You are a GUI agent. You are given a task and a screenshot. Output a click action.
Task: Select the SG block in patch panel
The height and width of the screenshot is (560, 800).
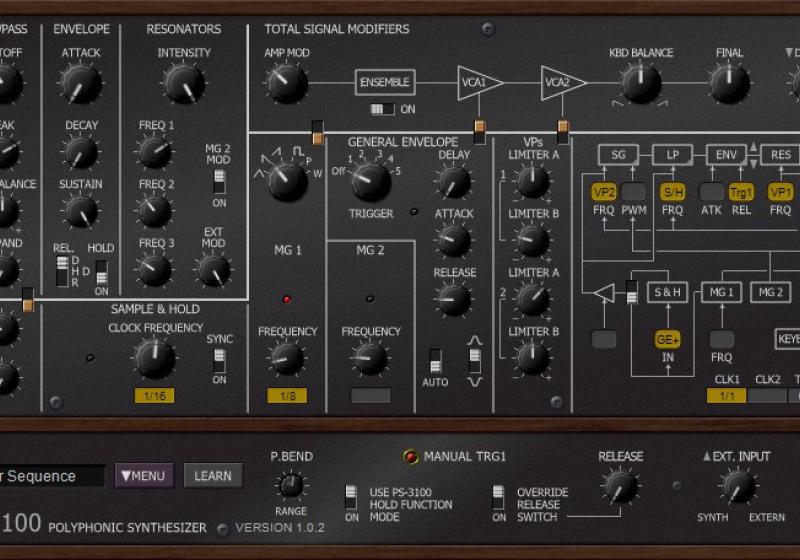click(x=618, y=154)
